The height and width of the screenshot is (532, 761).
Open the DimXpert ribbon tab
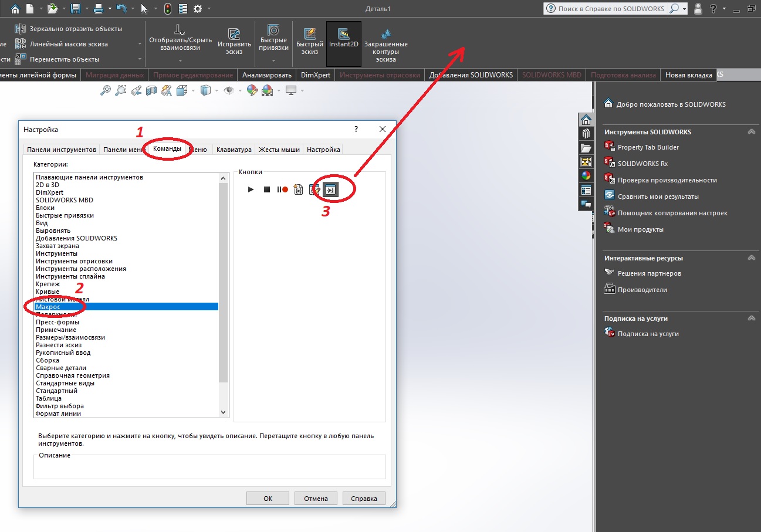pyautogui.click(x=316, y=75)
